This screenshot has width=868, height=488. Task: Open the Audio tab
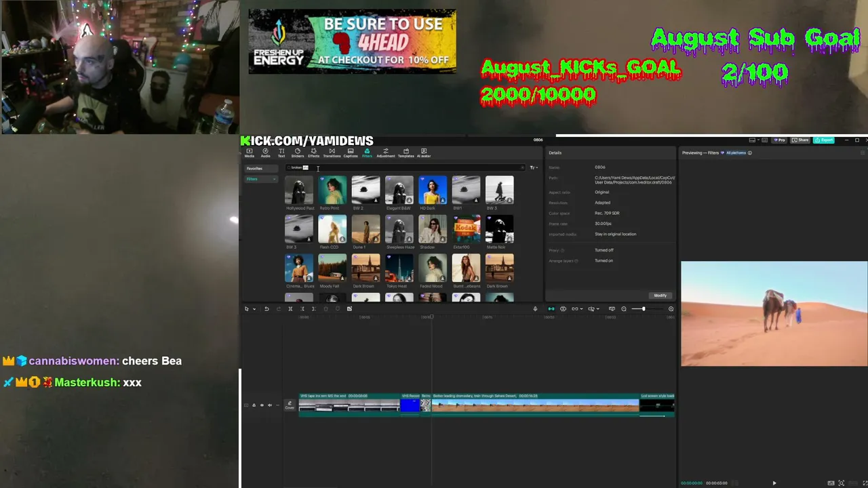(x=265, y=153)
